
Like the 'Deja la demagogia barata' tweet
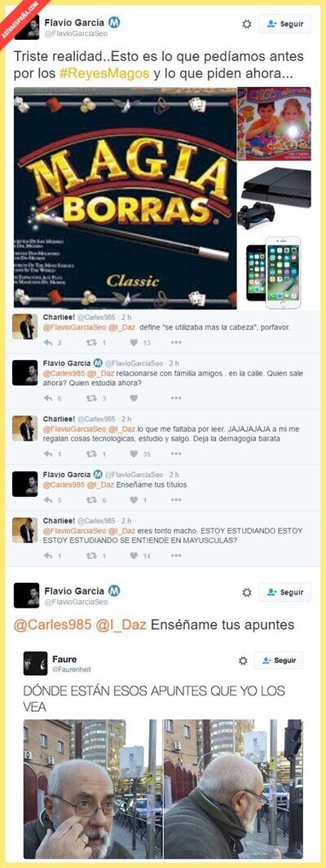click(133, 454)
